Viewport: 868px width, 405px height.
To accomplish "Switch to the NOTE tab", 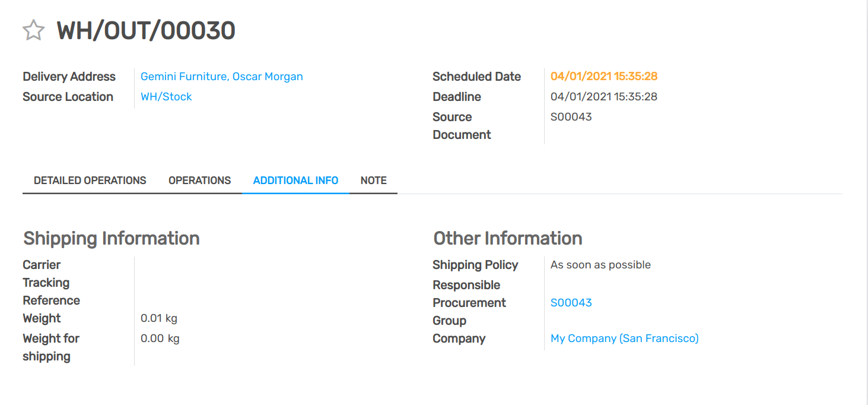I will tap(373, 180).
